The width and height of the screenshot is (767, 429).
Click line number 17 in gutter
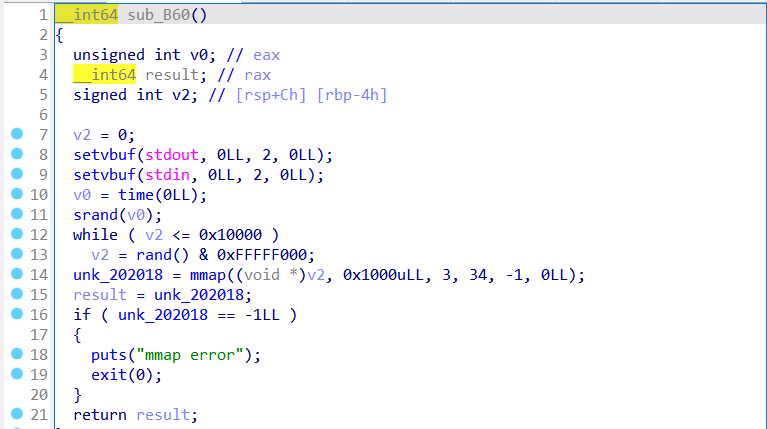tap(39, 335)
